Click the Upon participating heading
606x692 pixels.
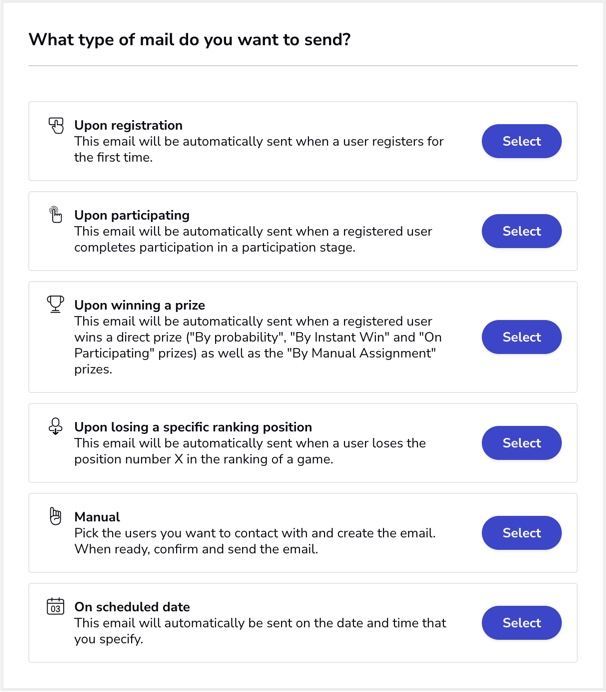point(132,215)
